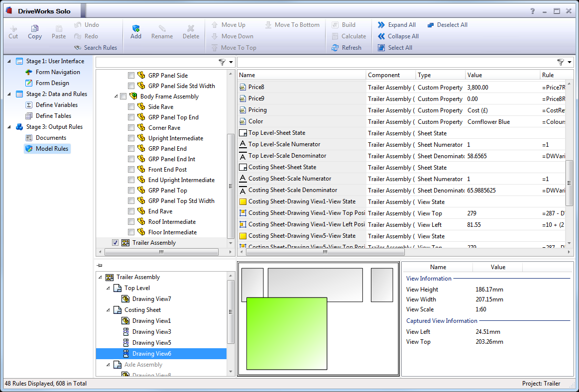The width and height of the screenshot is (579, 392).
Task: Click the Copy toolbar icon
Action: point(35,28)
